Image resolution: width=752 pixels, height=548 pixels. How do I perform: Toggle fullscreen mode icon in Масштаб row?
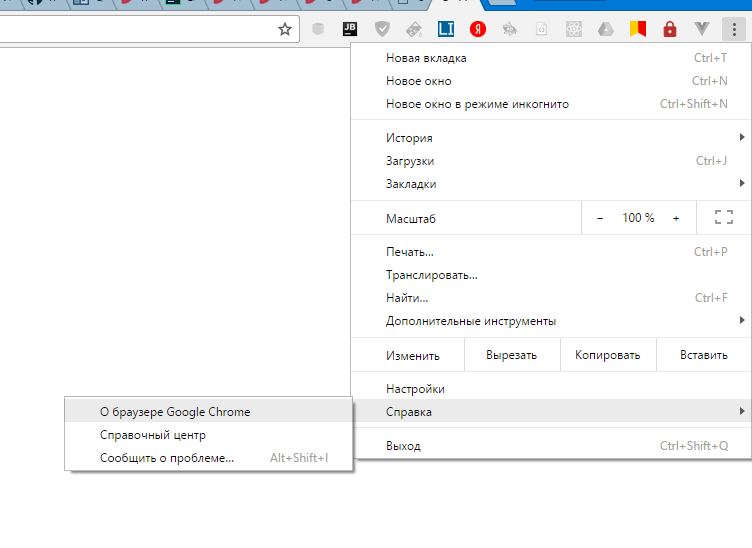point(724,218)
